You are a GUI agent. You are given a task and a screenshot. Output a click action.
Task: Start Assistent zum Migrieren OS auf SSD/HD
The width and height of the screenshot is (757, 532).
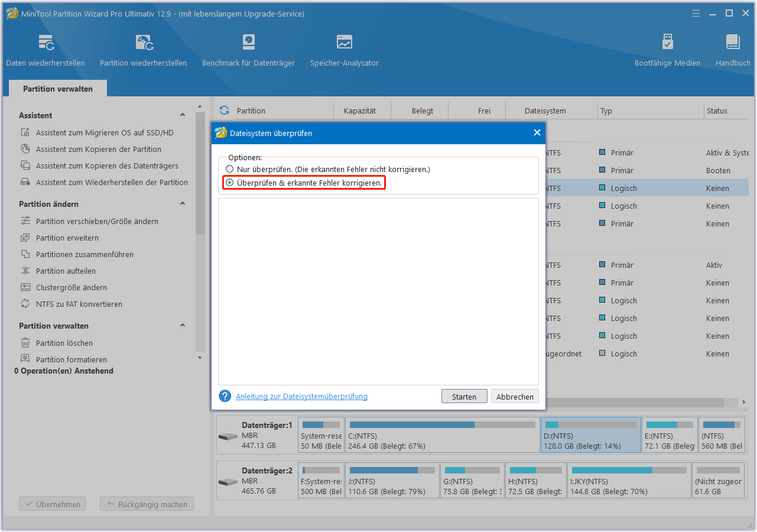(105, 133)
